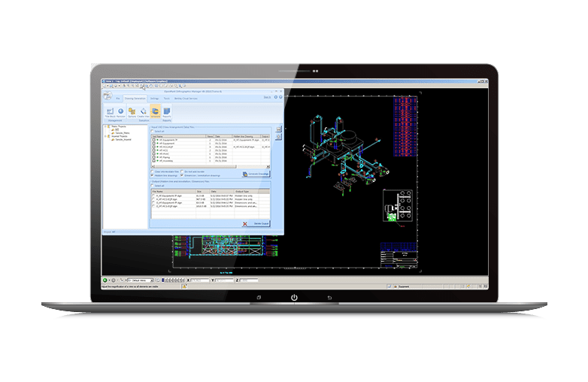588x382 pixels.
Task: Enable the Clear intermediate files checkbox
Action: pyautogui.click(x=153, y=171)
